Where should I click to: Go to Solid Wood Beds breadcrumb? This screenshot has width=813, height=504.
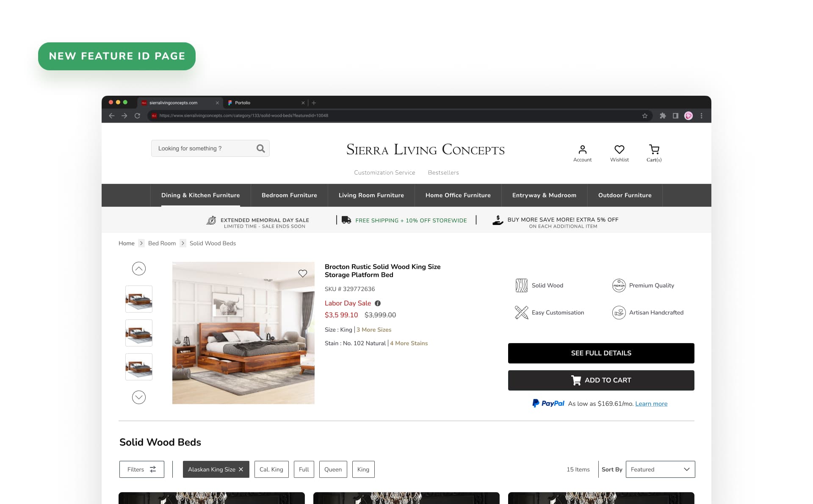pyautogui.click(x=213, y=243)
